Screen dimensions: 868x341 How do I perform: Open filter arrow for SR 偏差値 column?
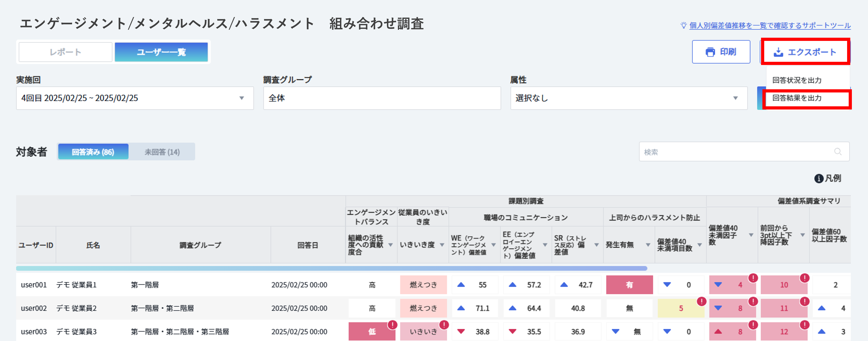(x=597, y=245)
